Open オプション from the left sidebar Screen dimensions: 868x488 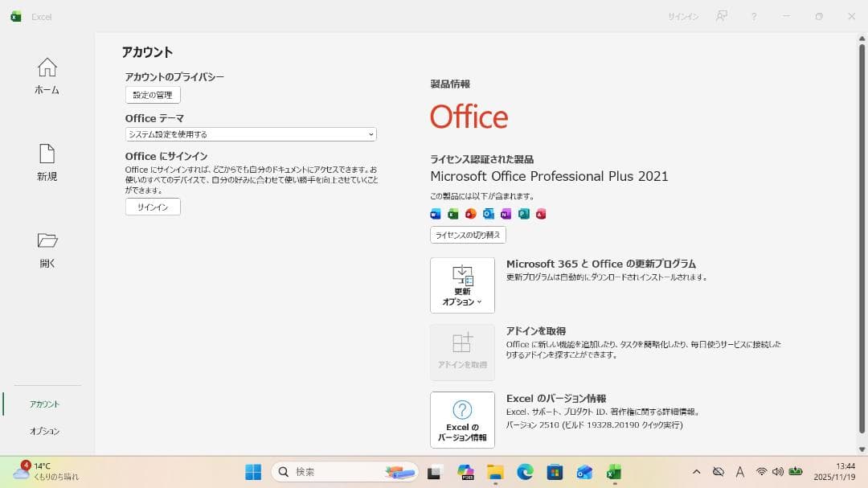[46, 431]
